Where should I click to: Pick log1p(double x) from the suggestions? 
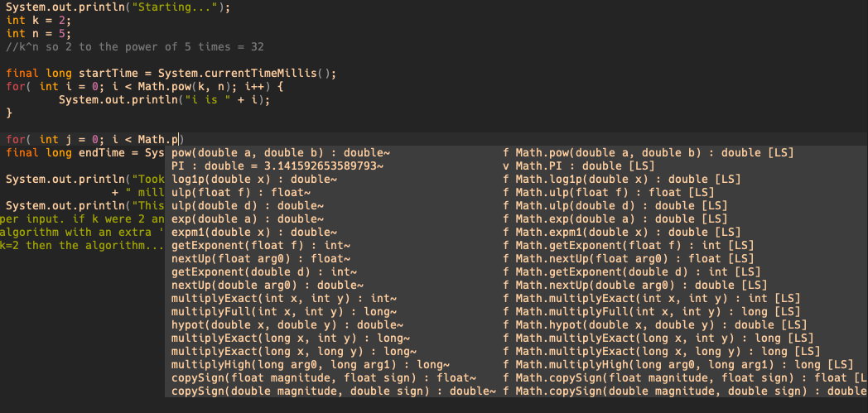coord(517,179)
